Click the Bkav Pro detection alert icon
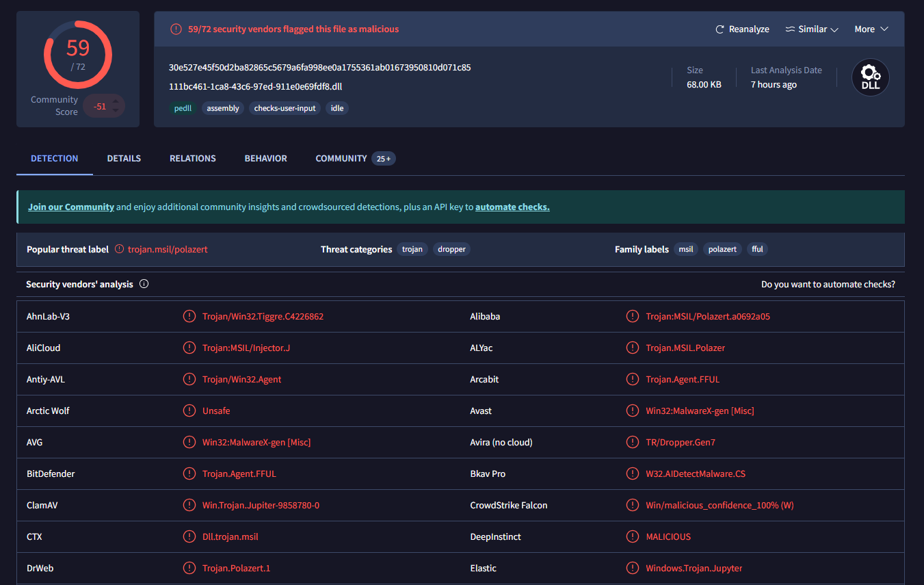 633,473
